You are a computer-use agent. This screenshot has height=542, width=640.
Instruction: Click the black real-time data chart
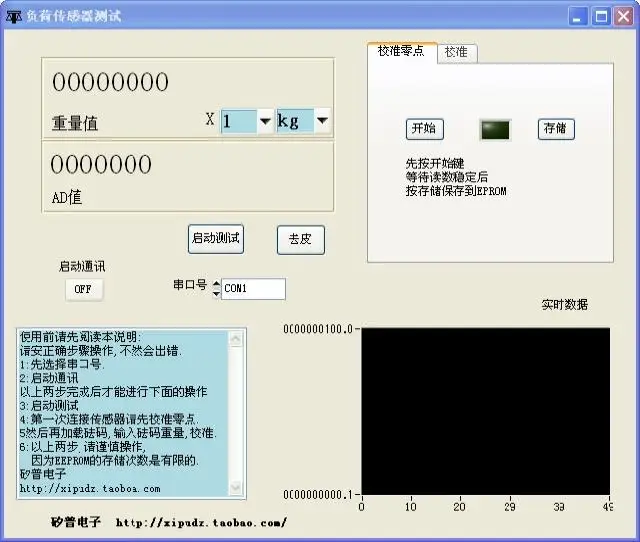pos(486,411)
